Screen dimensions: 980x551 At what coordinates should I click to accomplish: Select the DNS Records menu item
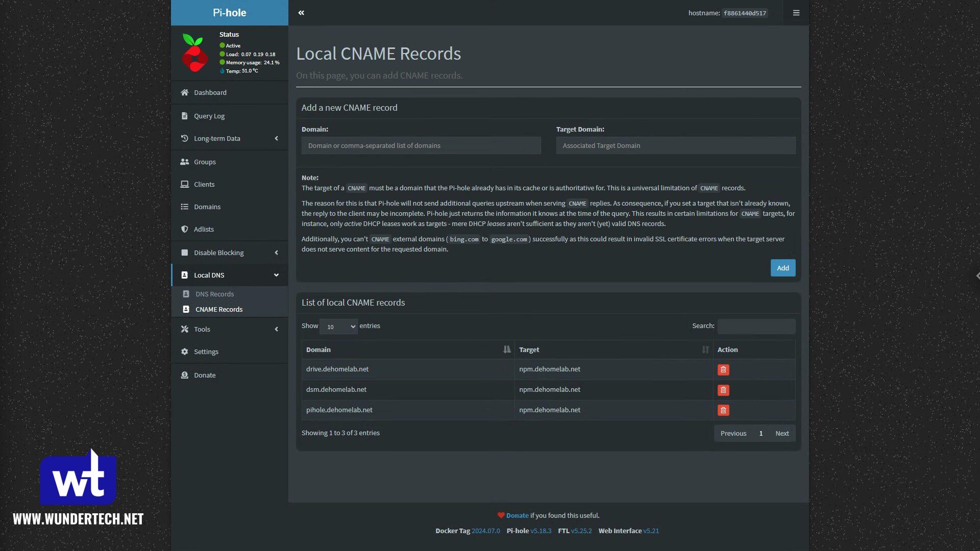(x=215, y=293)
